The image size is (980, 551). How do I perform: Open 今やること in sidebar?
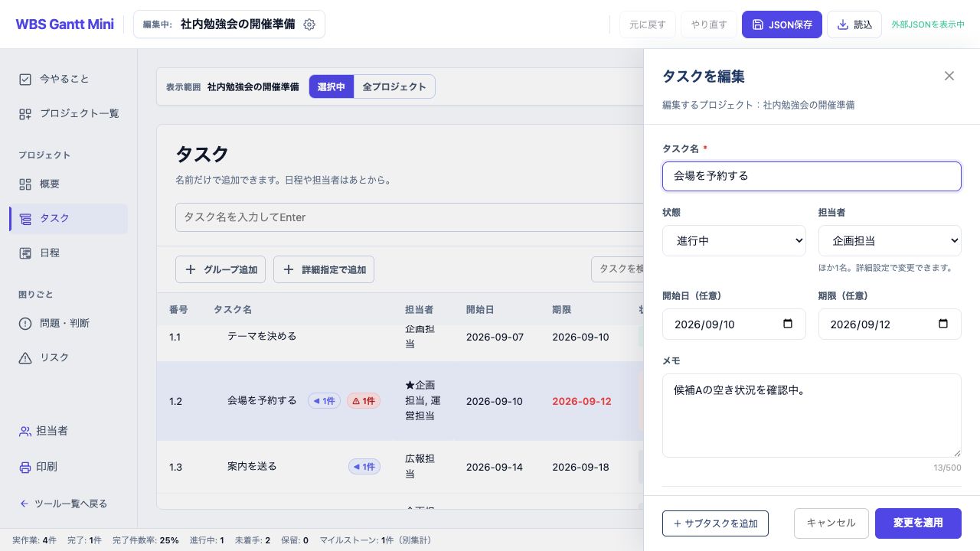[68, 79]
